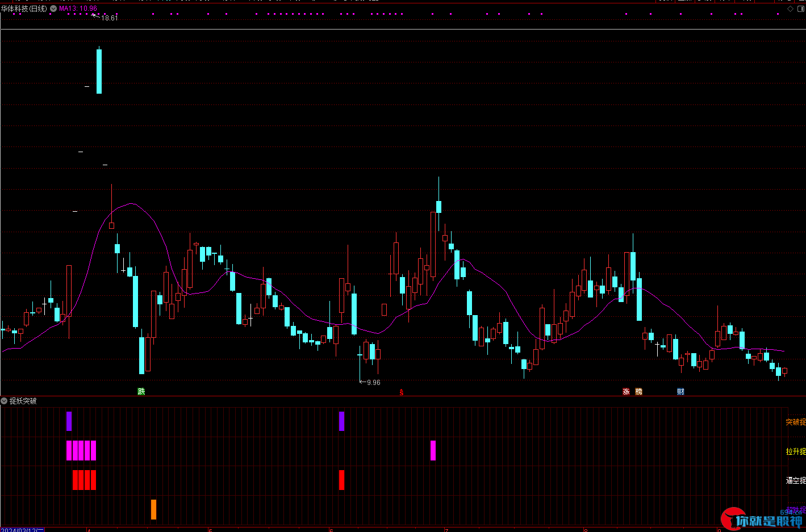Click the 18.61 high price label
This screenshot has height=532, width=806.
110,18
